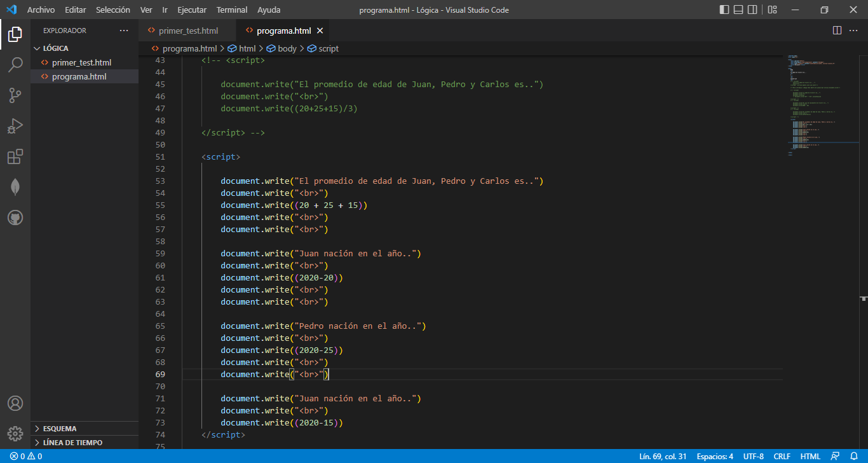Screen dimensions: 868x463
Task: Show errors and warnings in status bar
Action: 26,456
